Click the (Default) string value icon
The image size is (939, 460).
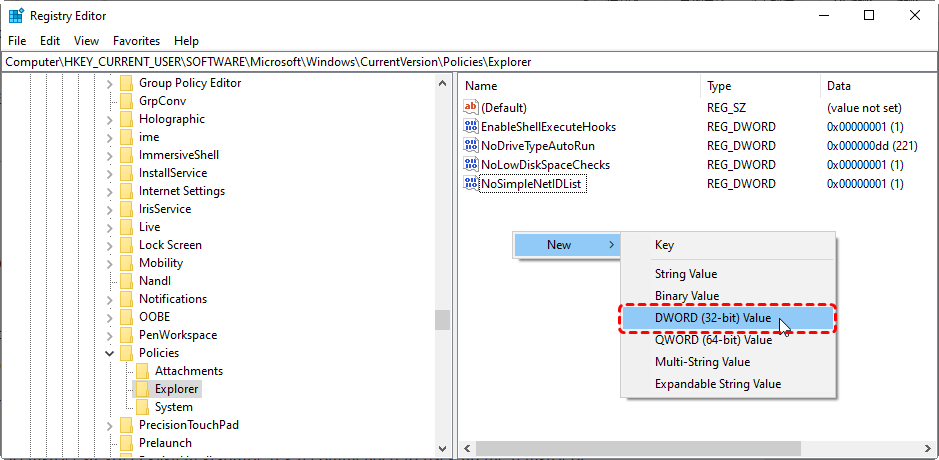pos(471,108)
